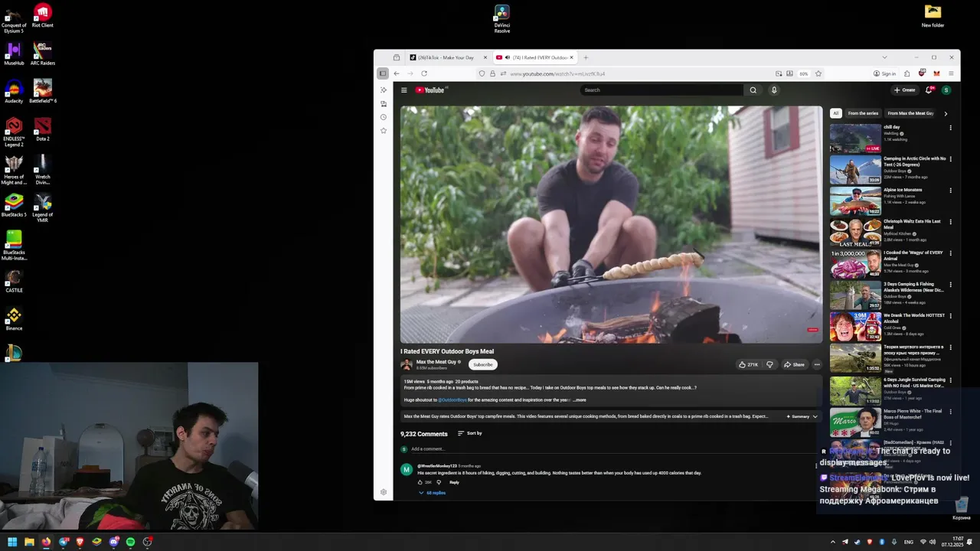Image resolution: width=980 pixels, height=551 pixels.
Task: Toggle the browser sidebar panel button
Action: pyautogui.click(x=383, y=73)
